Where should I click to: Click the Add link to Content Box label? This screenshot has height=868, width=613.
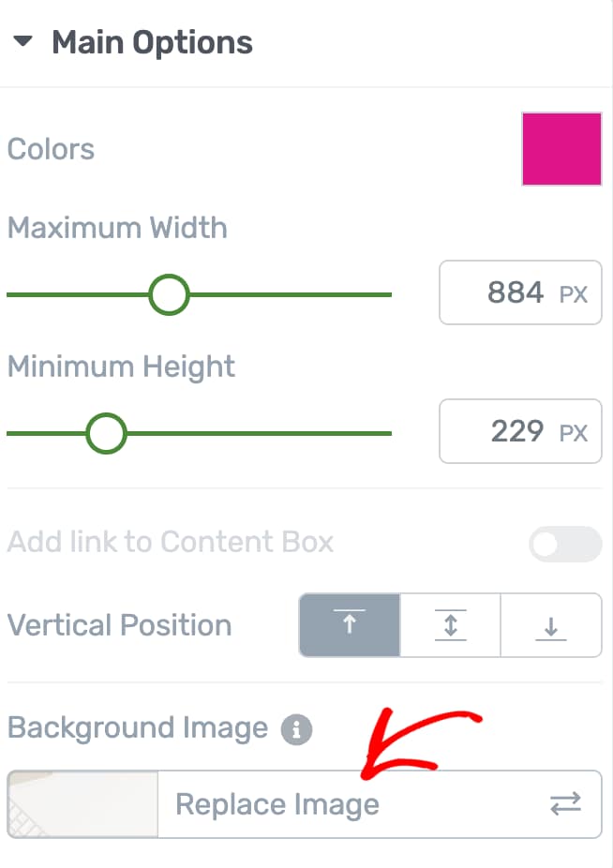[171, 542]
